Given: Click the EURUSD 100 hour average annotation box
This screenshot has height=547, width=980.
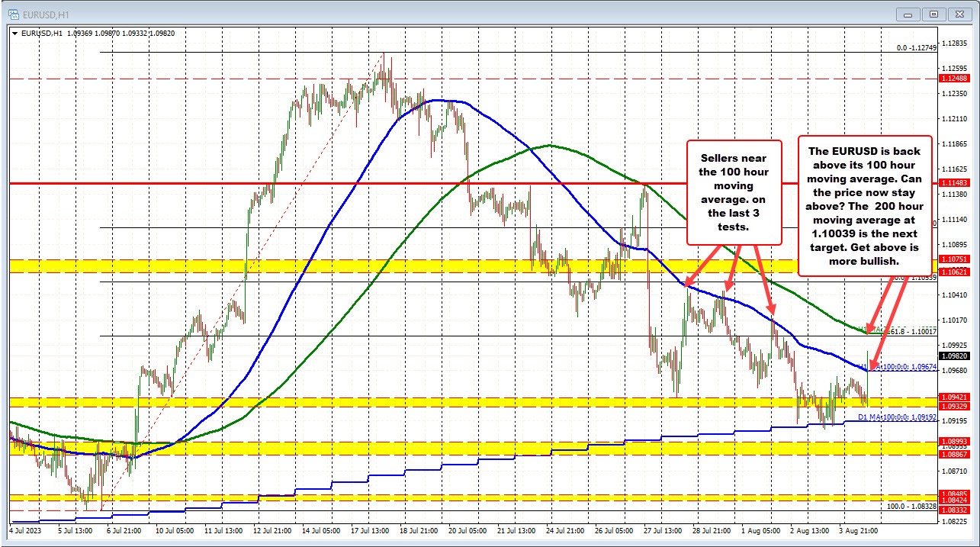Looking at the screenshot, I should click(864, 206).
